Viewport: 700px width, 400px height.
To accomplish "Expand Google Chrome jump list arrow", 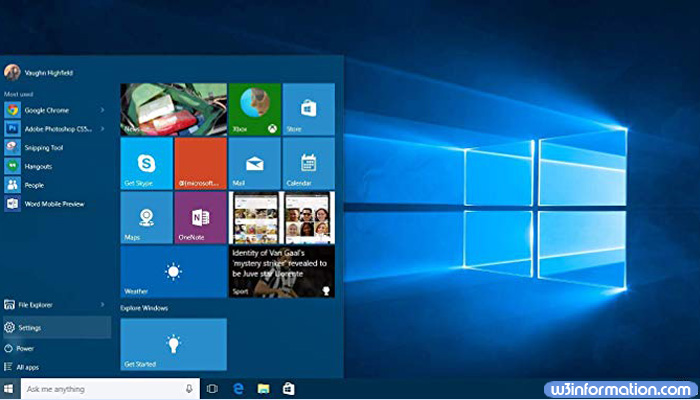I will (102, 110).
